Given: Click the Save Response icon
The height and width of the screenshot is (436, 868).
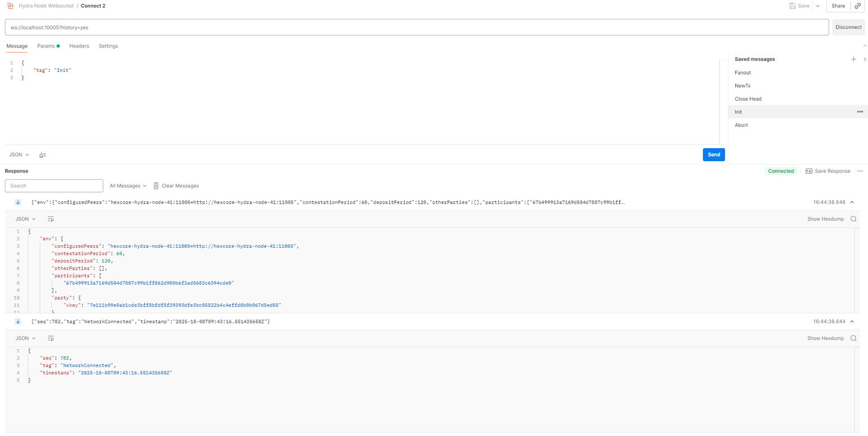Looking at the screenshot, I should [809, 171].
